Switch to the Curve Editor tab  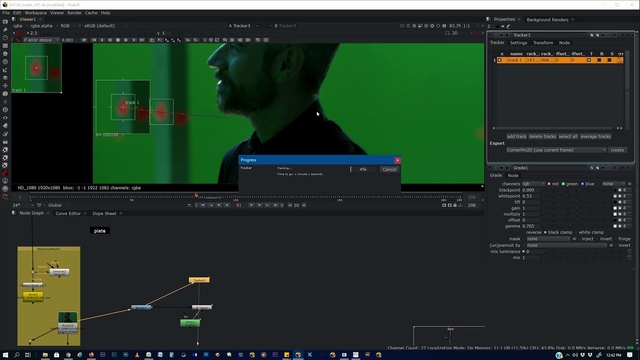click(x=68, y=213)
